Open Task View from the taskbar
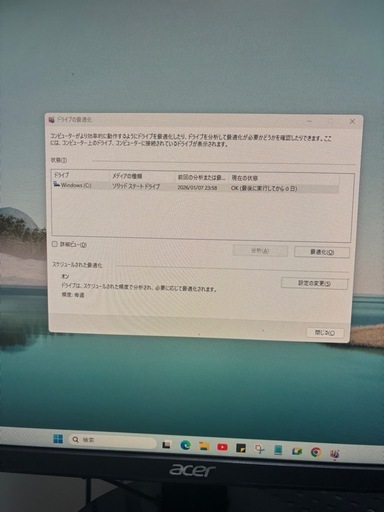Image resolution: width=384 pixels, height=512 pixels. [166, 444]
